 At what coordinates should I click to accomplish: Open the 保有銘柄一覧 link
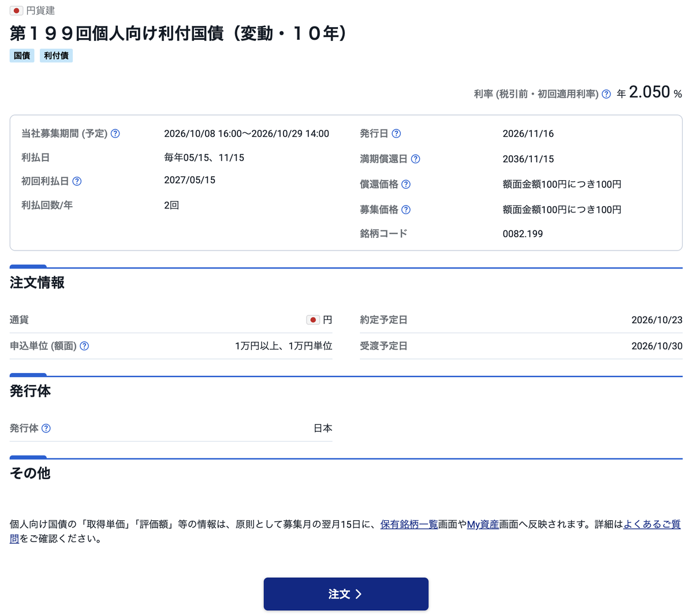click(x=409, y=524)
